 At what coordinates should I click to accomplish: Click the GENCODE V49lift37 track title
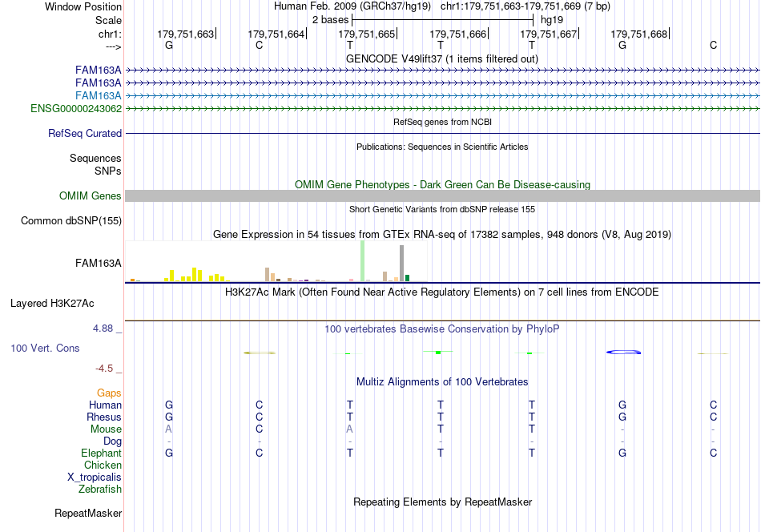click(x=441, y=58)
